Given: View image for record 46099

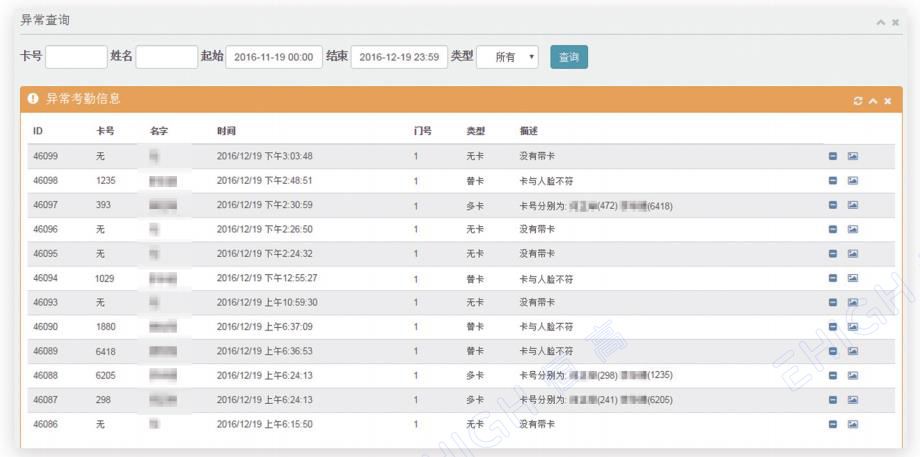Looking at the screenshot, I should point(853,156).
